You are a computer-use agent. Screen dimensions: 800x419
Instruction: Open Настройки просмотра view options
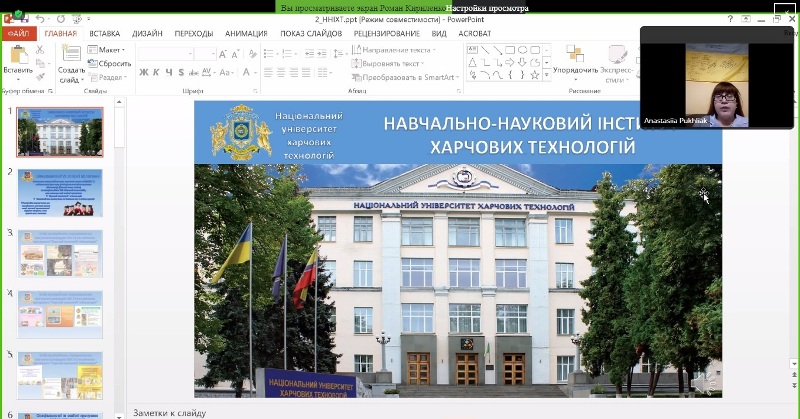coord(487,8)
